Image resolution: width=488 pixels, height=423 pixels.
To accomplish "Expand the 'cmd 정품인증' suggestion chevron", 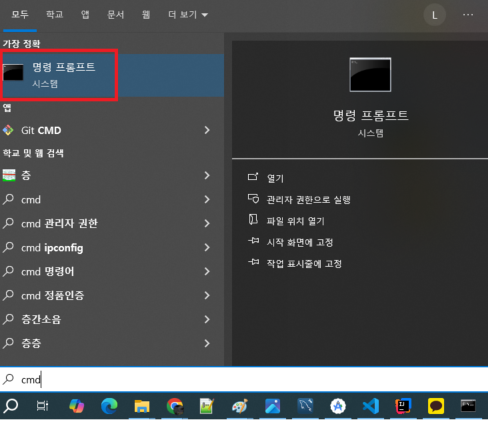I will 207,295.
